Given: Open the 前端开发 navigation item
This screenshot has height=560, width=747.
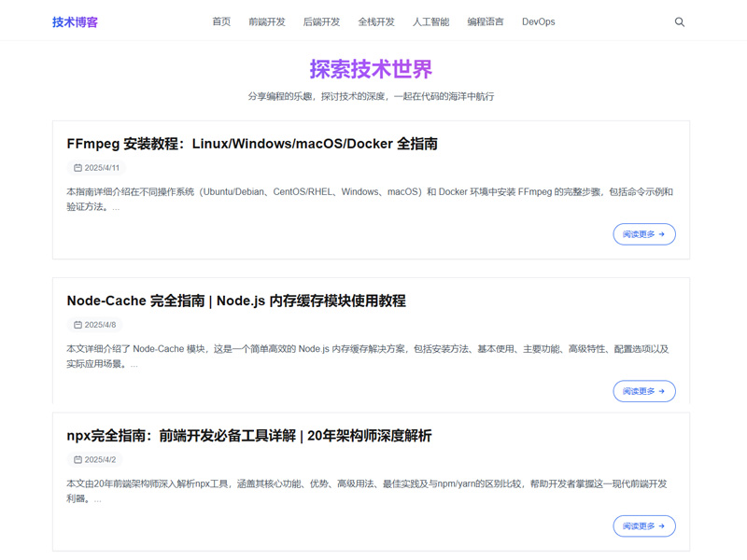Looking at the screenshot, I should [267, 21].
